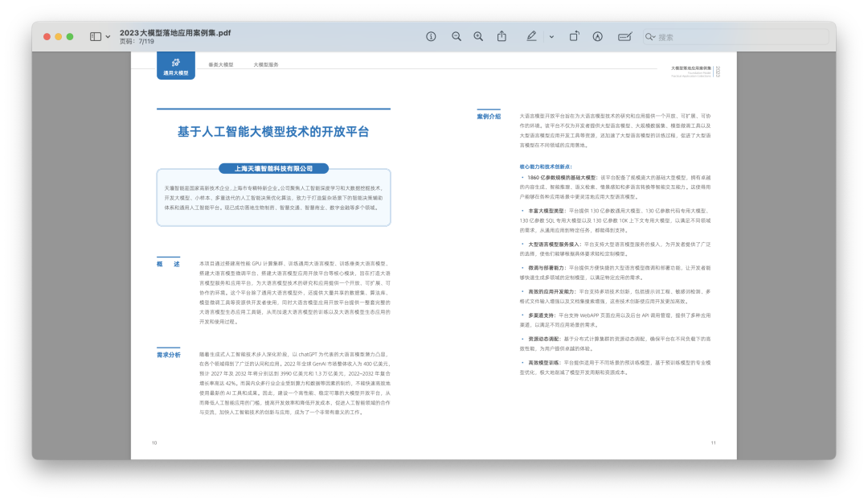Select the Fill and Sign form icon
The height and width of the screenshot is (502, 868).
(625, 36)
